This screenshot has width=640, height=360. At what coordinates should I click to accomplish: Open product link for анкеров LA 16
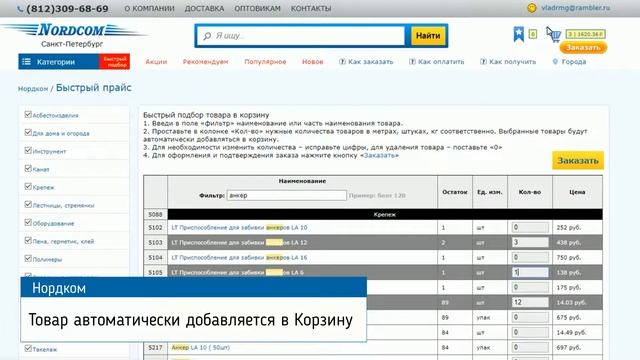click(x=239, y=258)
